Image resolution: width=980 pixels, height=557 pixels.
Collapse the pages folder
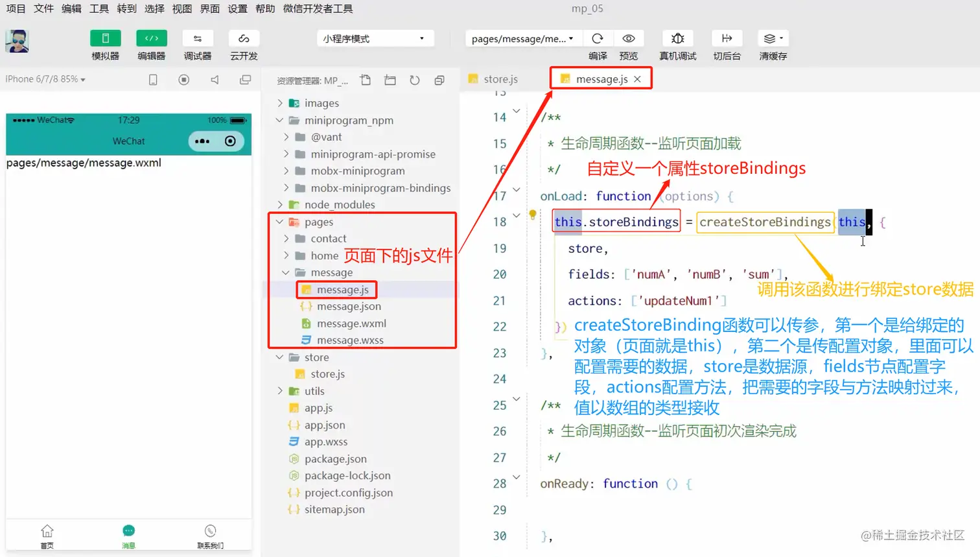(x=280, y=222)
